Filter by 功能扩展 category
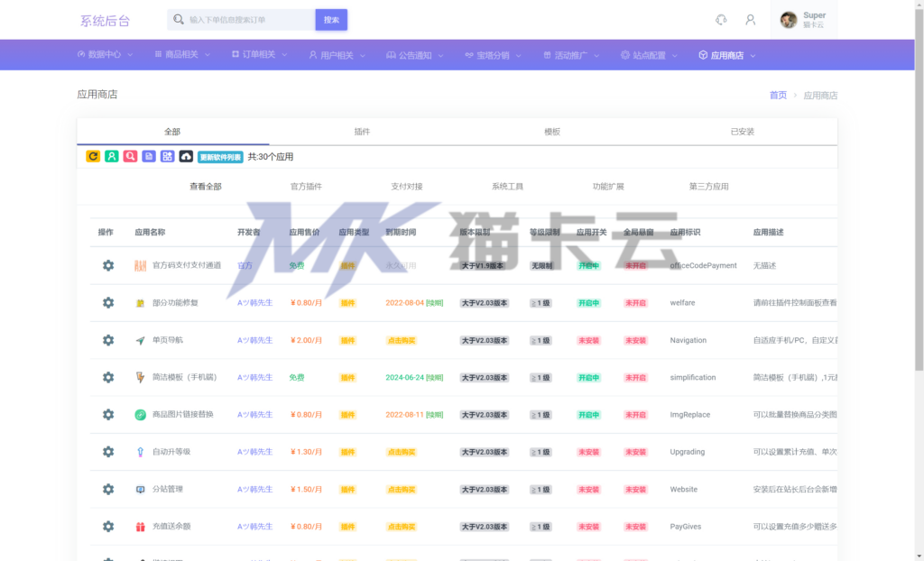 (608, 186)
